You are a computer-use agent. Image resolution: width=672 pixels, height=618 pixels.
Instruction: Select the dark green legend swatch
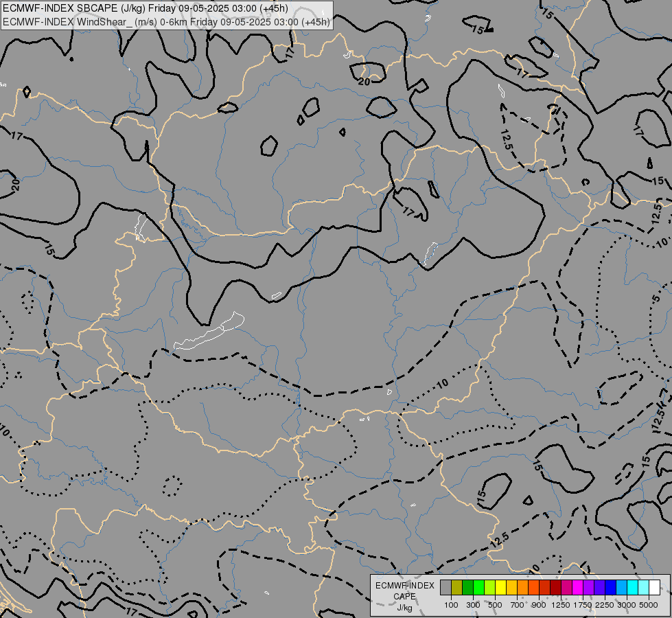(x=467, y=587)
